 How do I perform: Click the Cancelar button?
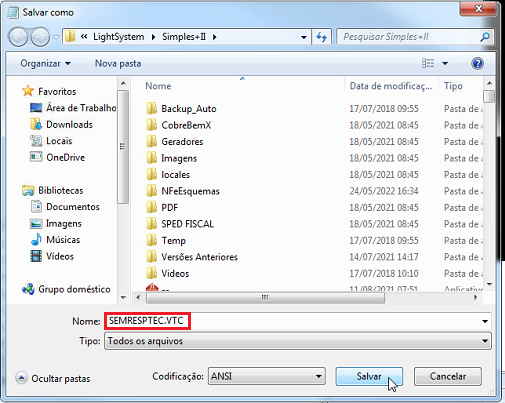pos(448,376)
